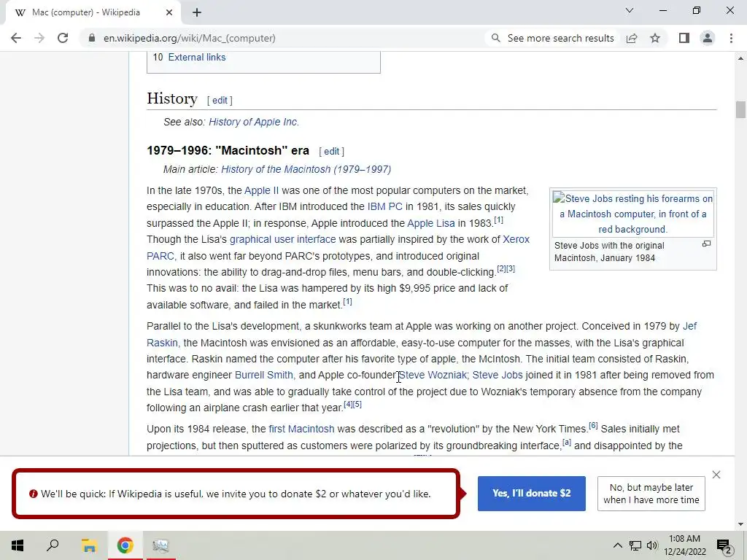Edit the History section

pos(220,101)
